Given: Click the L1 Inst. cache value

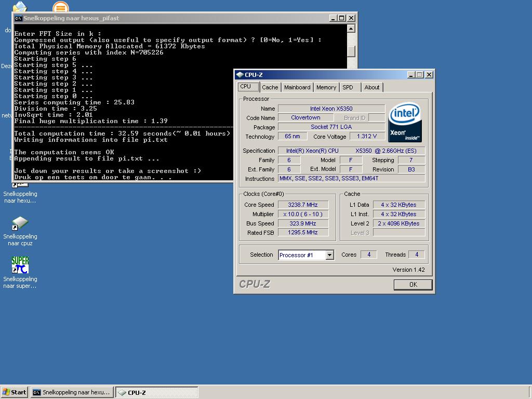Looking at the screenshot, I should 398,214.
